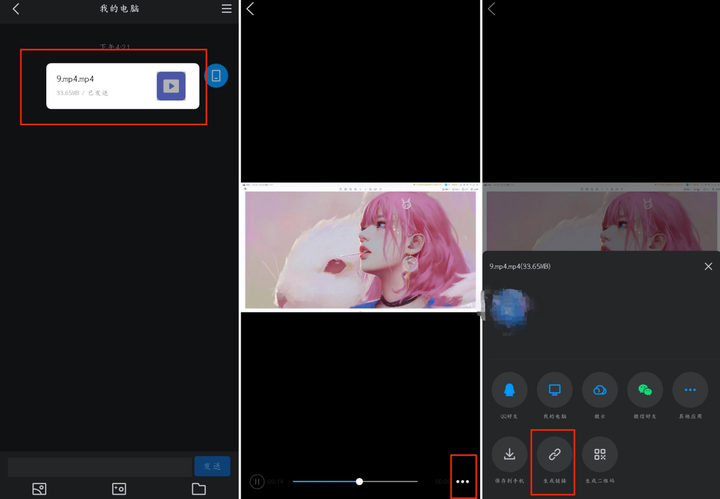720x499 pixels.
Task: Save to 微云 cloud icon
Action: click(x=600, y=390)
